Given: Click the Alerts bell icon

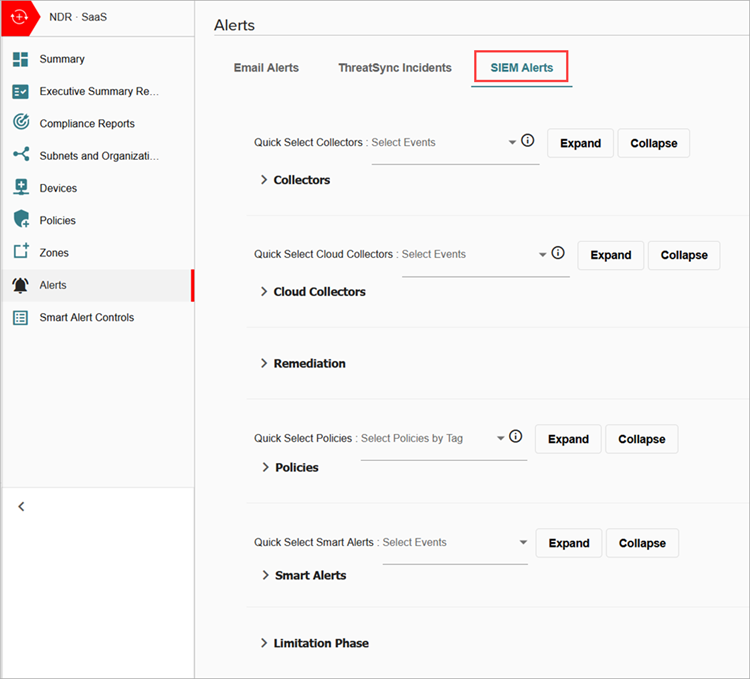Looking at the screenshot, I should click(21, 285).
